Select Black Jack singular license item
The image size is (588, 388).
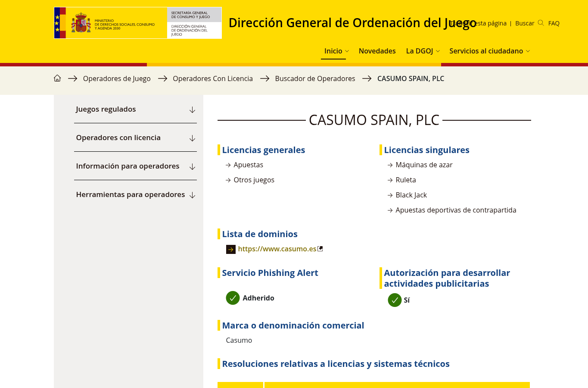[x=411, y=195]
